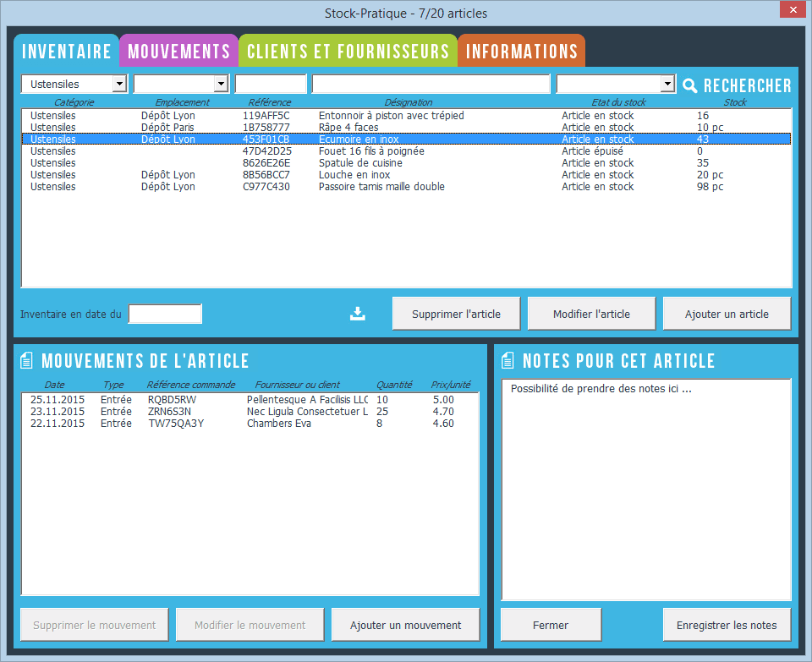Click the Désignation column header
This screenshot has height=662, width=812.
tap(408, 102)
